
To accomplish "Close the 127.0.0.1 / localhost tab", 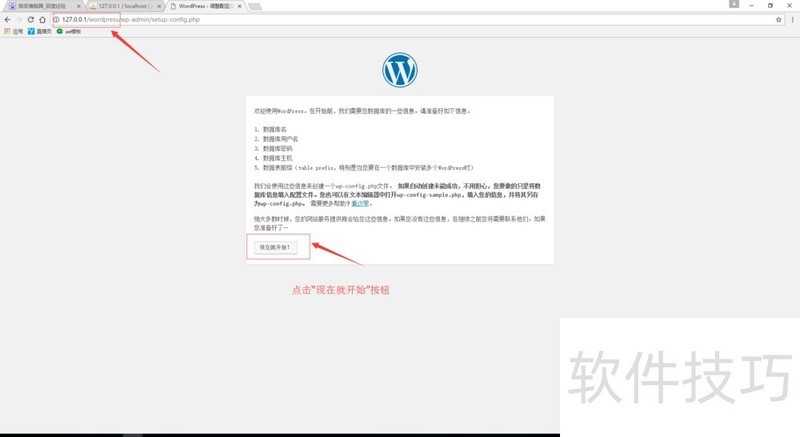I will click(x=159, y=6).
